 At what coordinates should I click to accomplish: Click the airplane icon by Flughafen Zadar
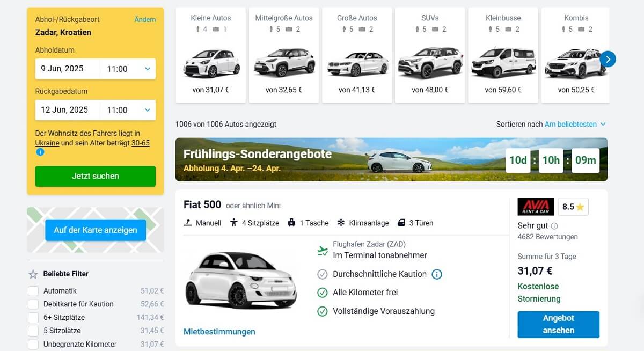coord(323,250)
